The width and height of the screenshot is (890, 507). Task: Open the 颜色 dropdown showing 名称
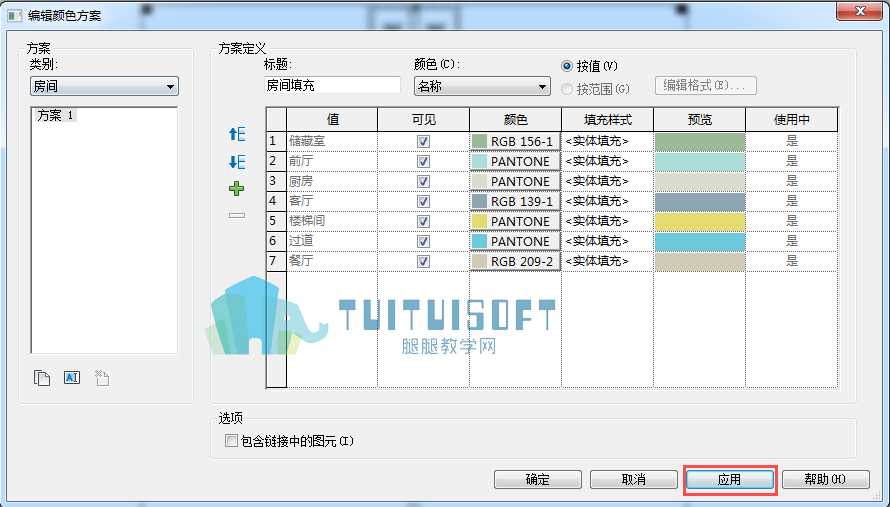(482, 86)
